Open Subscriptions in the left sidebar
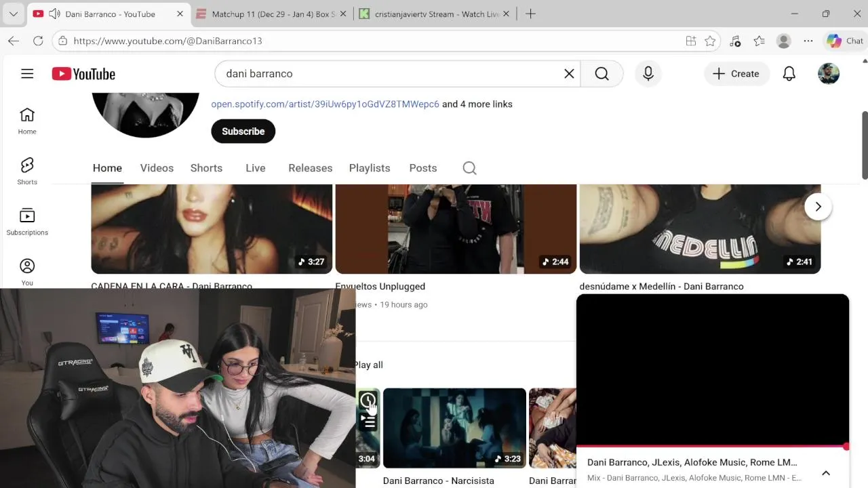 tap(27, 222)
